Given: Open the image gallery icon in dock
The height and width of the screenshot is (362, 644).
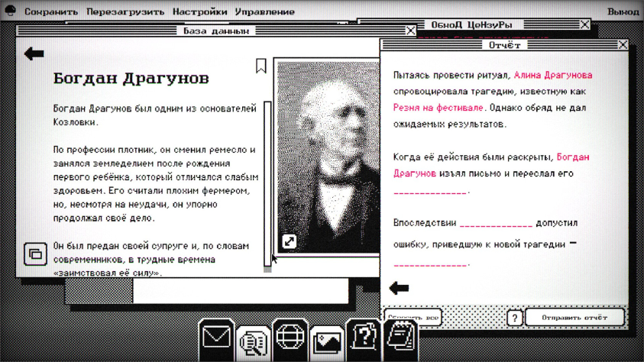Looking at the screenshot, I should [x=327, y=341].
